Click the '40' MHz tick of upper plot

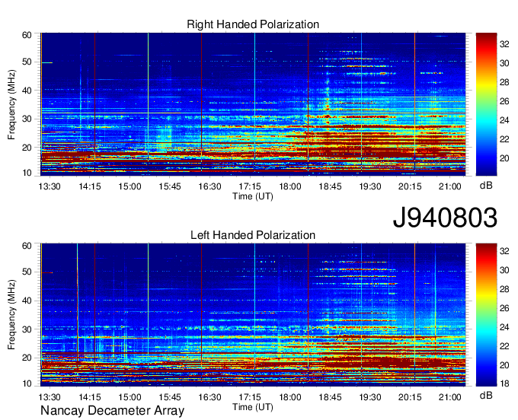coord(27,91)
